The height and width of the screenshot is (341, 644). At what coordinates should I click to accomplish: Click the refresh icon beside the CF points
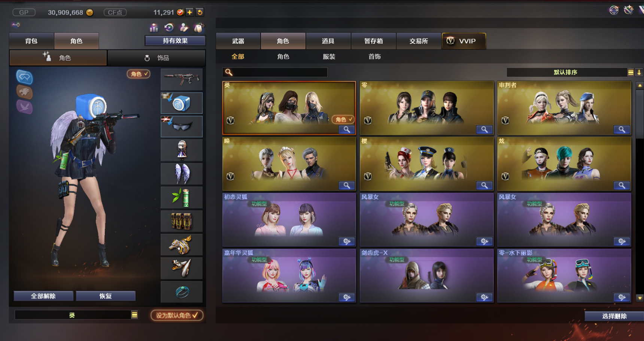(200, 12)
